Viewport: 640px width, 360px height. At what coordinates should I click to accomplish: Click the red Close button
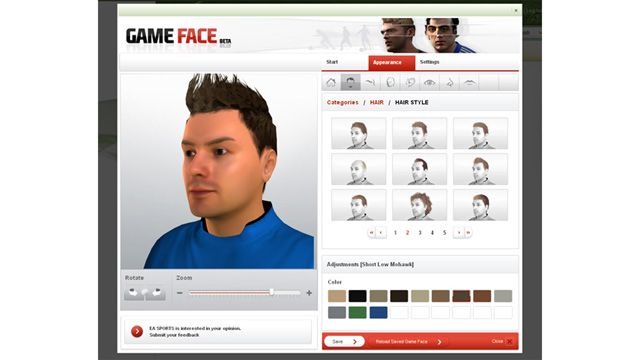502,341
